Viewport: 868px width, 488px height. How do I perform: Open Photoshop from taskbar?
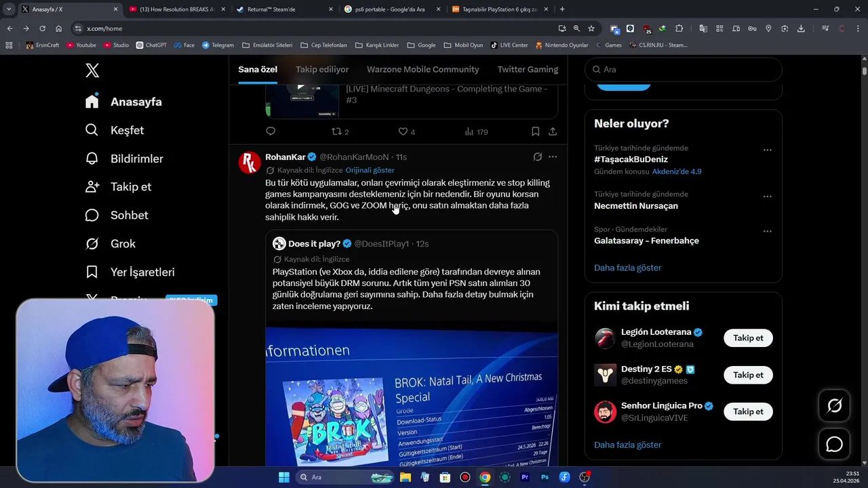tap(545, 477)
